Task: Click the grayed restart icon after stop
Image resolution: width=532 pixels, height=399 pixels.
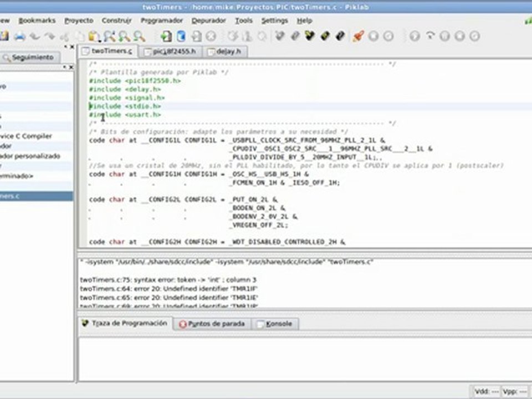Action: point(388,36)
